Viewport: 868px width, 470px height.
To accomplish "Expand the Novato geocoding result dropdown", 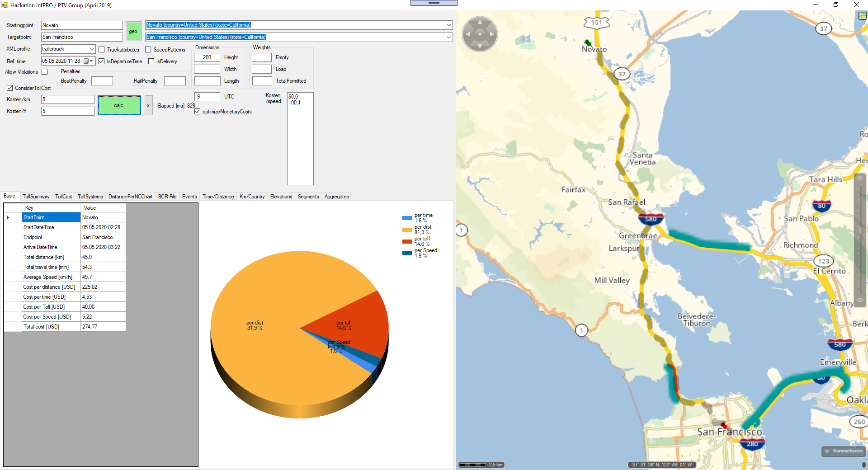I will coord(448,25).
